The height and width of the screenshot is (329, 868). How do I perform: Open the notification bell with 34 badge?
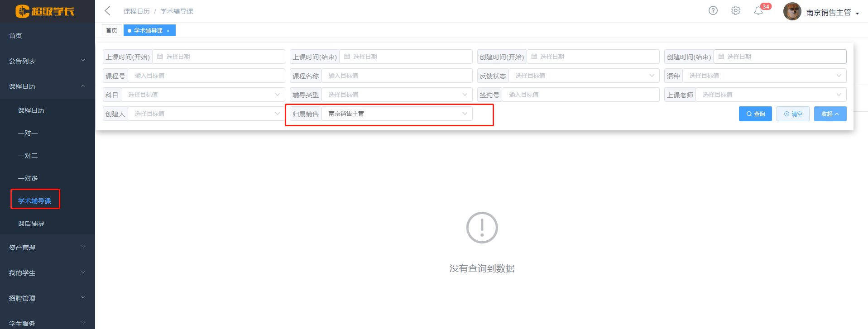[759, 11]
